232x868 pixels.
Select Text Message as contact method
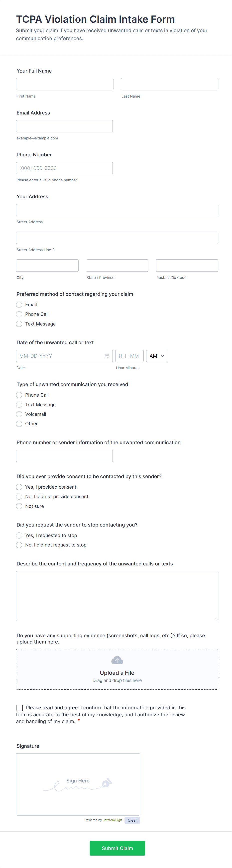(19, 324)
